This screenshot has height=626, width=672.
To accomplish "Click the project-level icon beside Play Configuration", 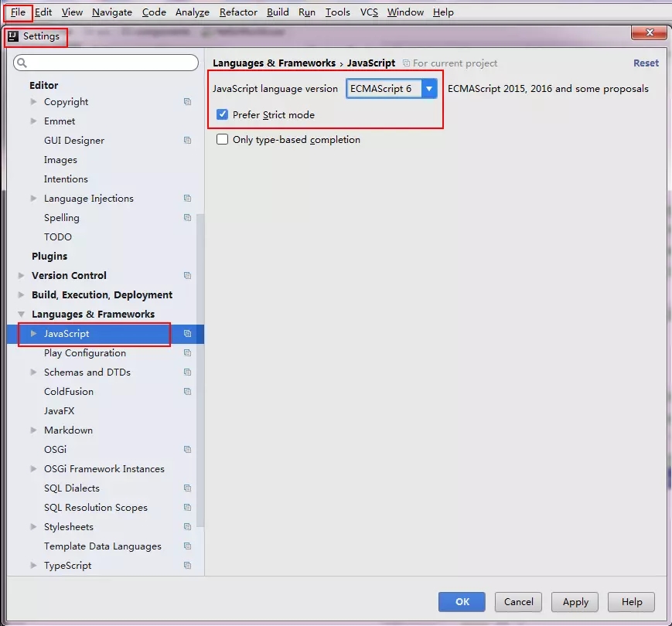I will (187, 352).
